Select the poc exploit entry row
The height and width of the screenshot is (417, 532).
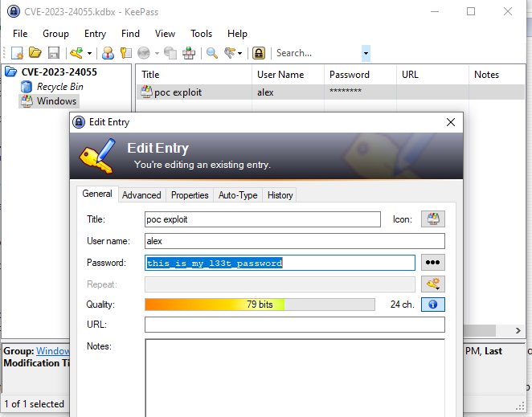[x=331, y=92]
